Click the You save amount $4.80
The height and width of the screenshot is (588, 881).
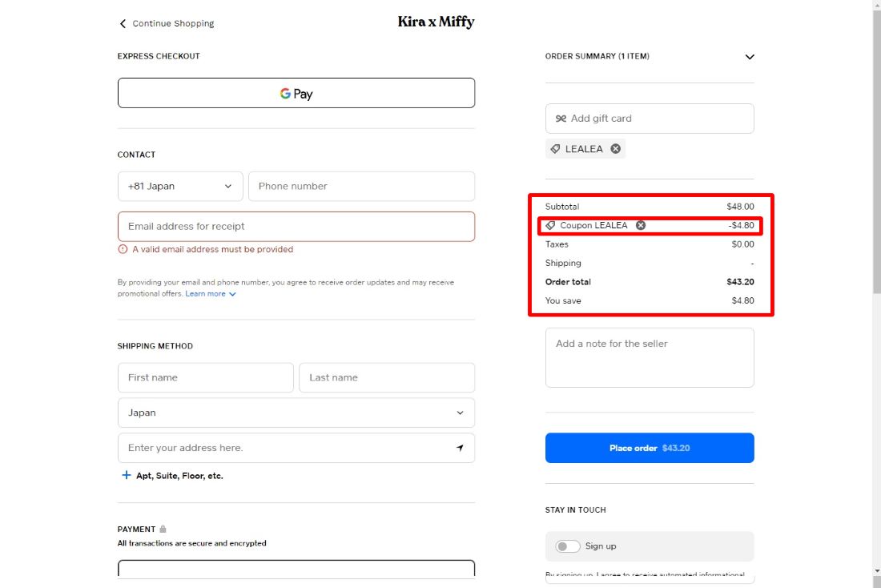click(742, 300)
